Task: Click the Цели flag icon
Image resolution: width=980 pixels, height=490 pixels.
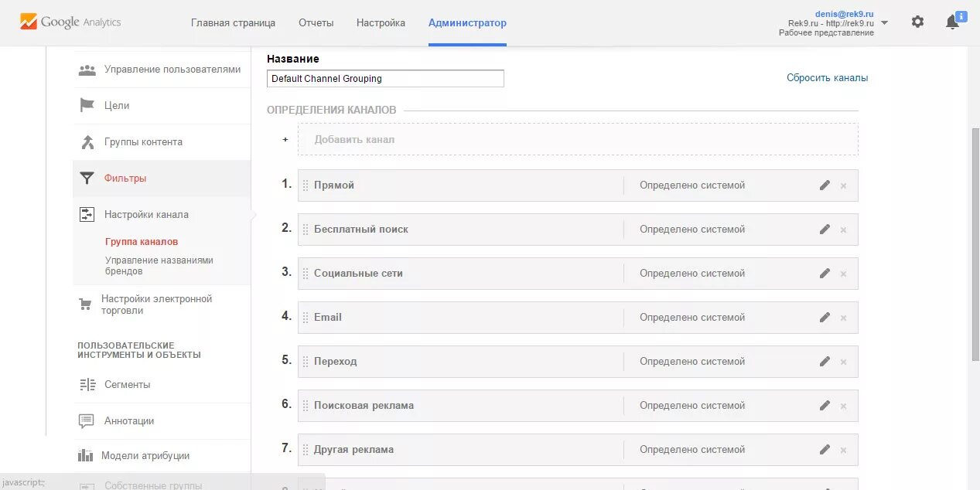Action: [x=87, y=105]
